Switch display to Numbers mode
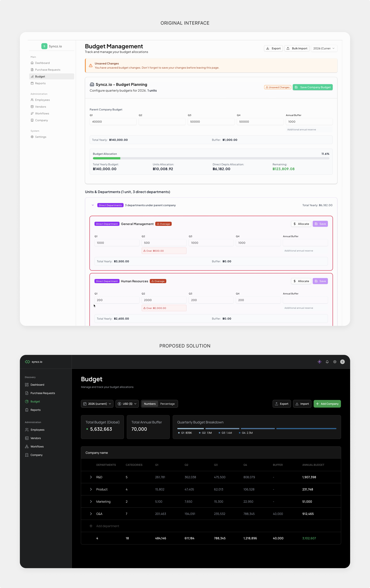370x588 pixels. pyautogui.click(x=150, y=404)
